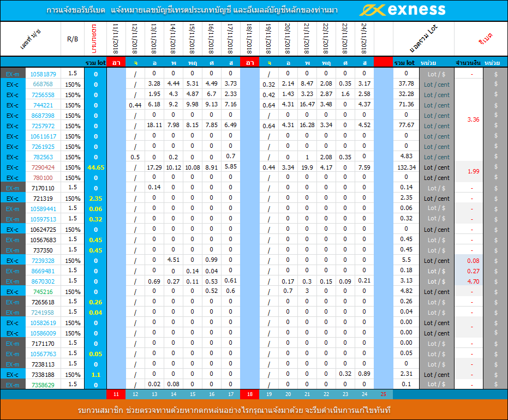Screen dimensions: 508x420
Task: Click rebate amount 1.99
Action: (473, 171)
